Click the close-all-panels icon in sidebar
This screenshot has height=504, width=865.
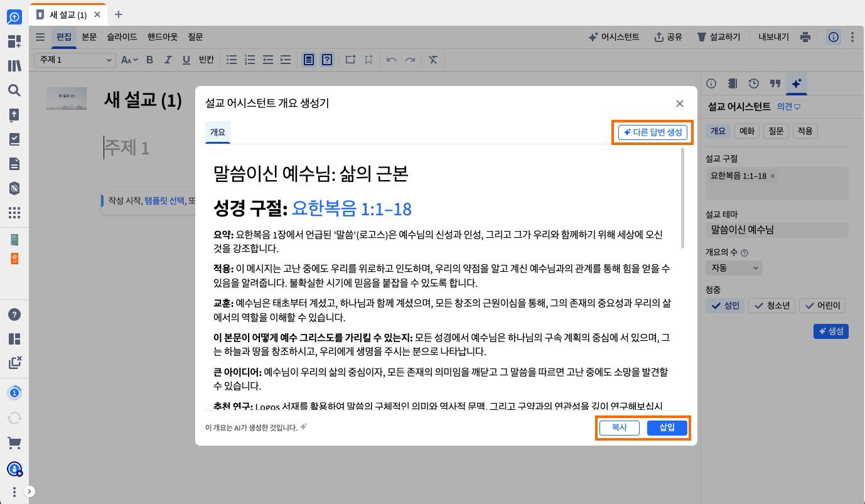coord(14,363)
